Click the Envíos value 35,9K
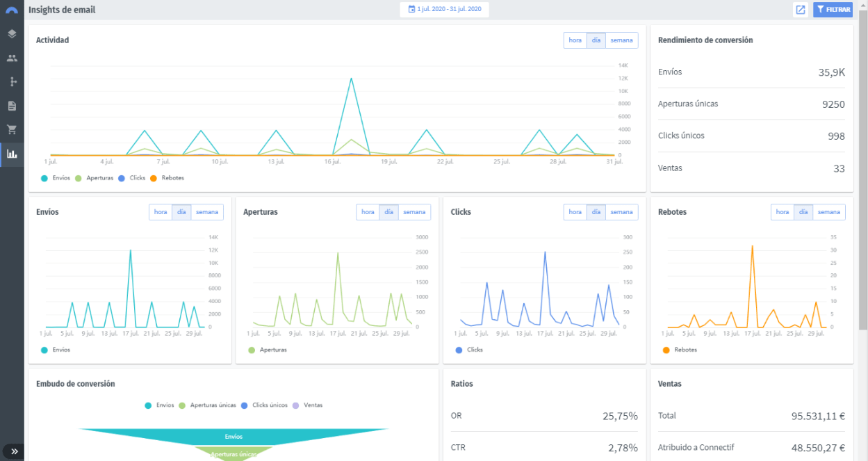The width and height of the screenshot is (868, 461). [831, 72]
